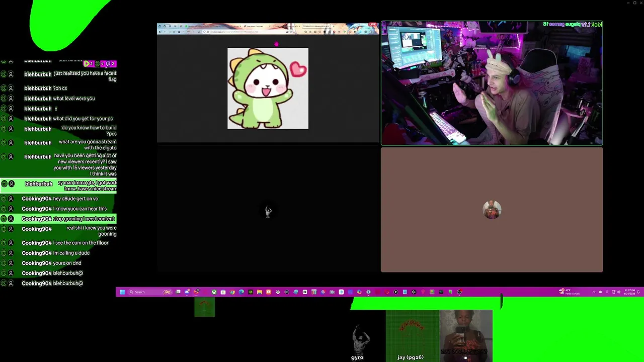Open the Windows Start menu
The width and height of the screenshot is (644, 362).
(122, 292)
